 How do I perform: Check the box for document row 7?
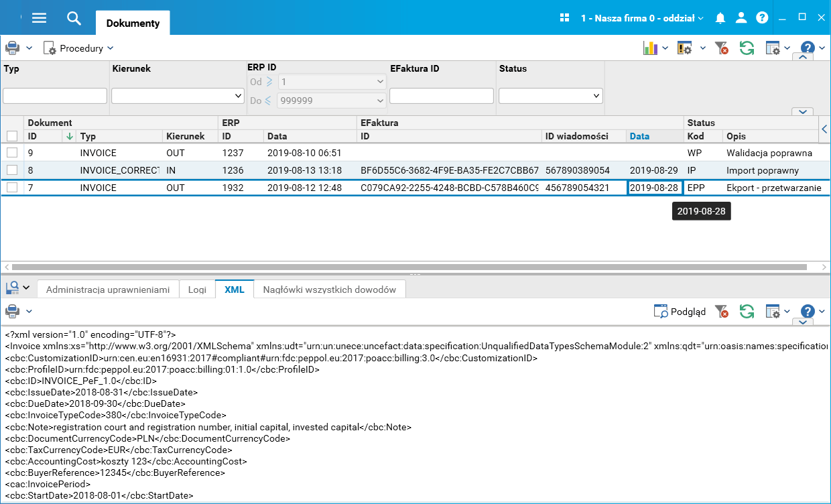[x=12, y=188]
